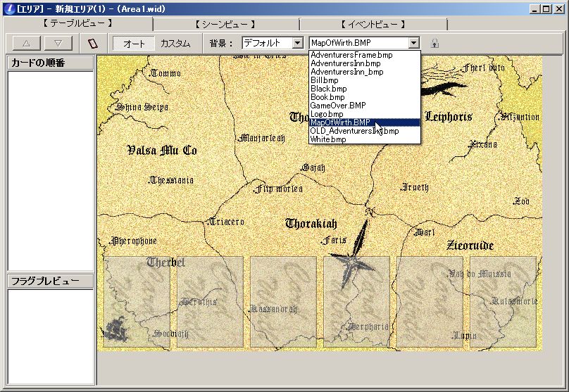
Task: Click the フラグプレビュー panel header
Action: 51,281
